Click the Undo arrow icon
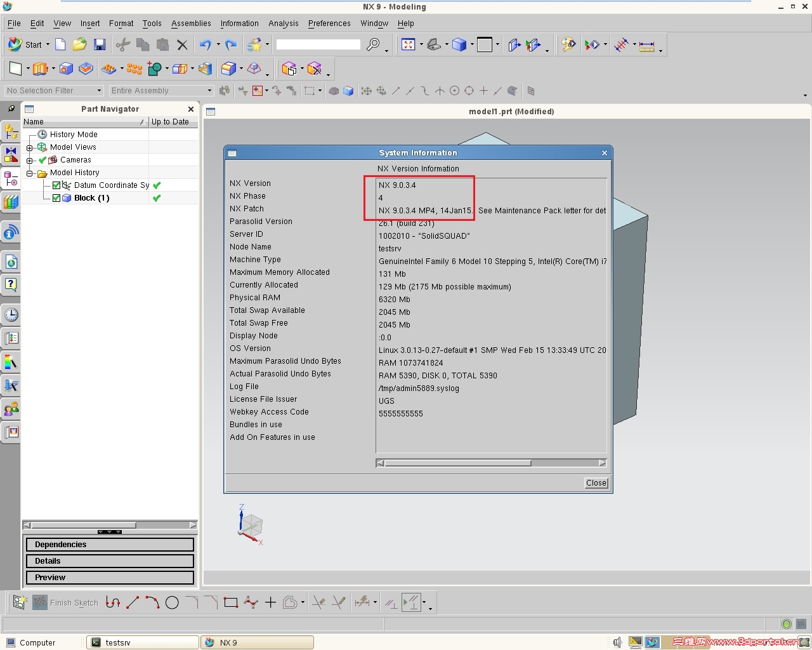 (205, 44)
